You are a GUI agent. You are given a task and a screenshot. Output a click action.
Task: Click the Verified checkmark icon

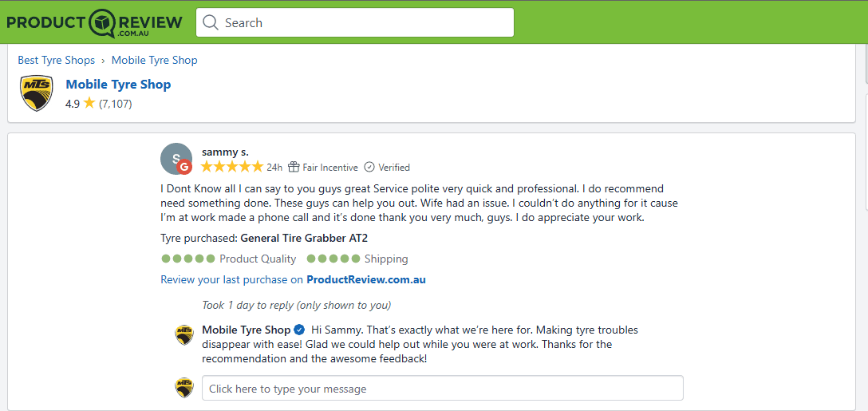tap(369, 168)
